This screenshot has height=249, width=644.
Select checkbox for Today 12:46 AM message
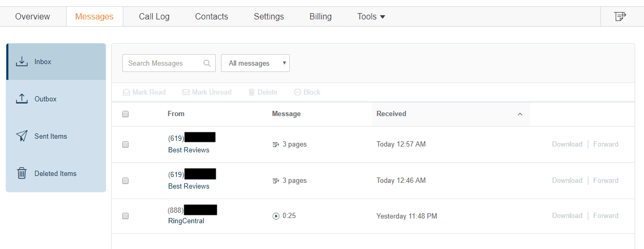coord(125,181)
